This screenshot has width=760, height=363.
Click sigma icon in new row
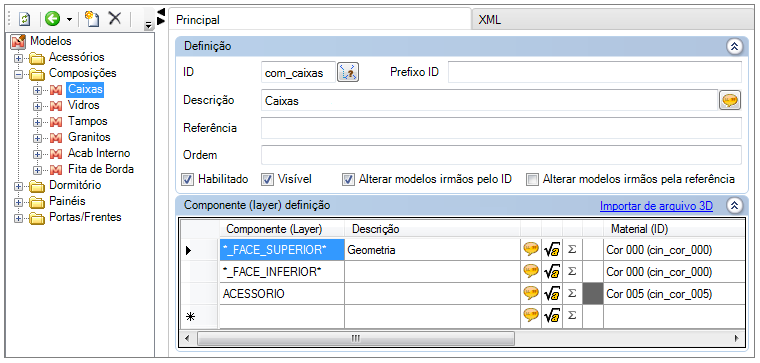click(572, 316)
